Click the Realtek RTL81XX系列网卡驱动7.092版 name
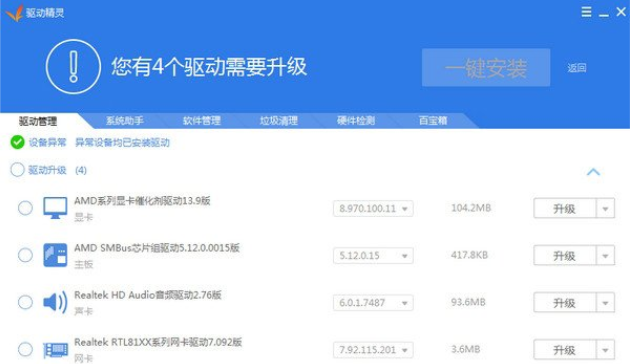The height and width of the screenshot is (364, 631). pos(158,342)
